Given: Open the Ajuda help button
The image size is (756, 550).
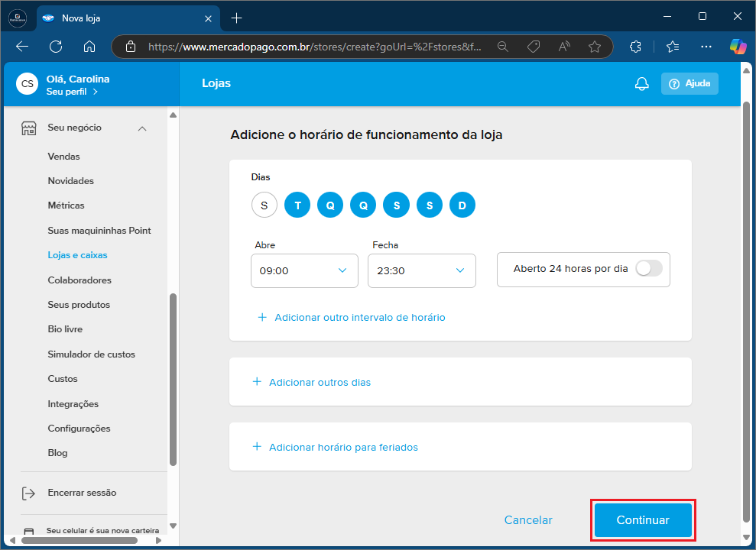Looking at the screenshot, I should pos(689,84).
